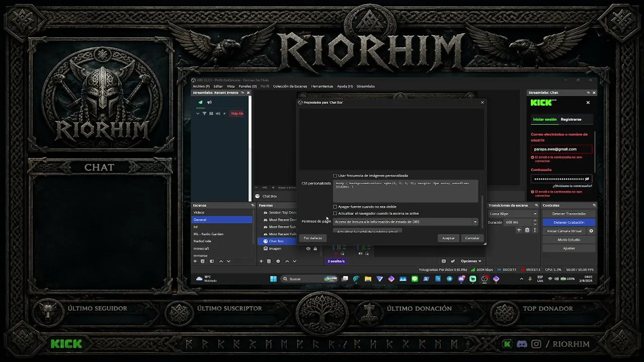This screenshot has width=644, height=362.
Task: Click the Por defecto button
Action: (313, 238)
